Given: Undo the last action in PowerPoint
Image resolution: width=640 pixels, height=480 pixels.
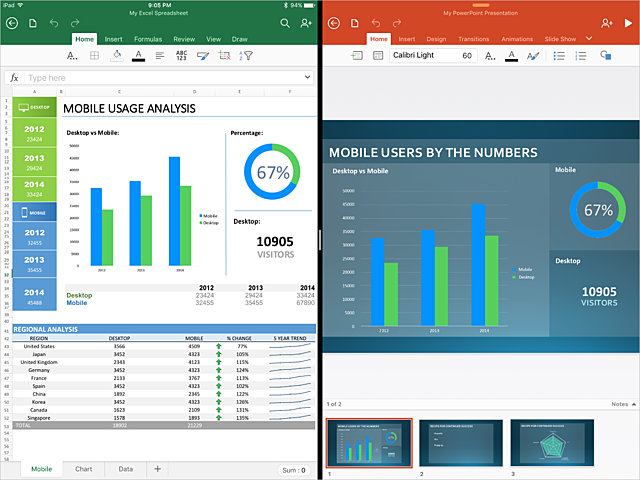Looking at the screenshot, I should 376,23.
